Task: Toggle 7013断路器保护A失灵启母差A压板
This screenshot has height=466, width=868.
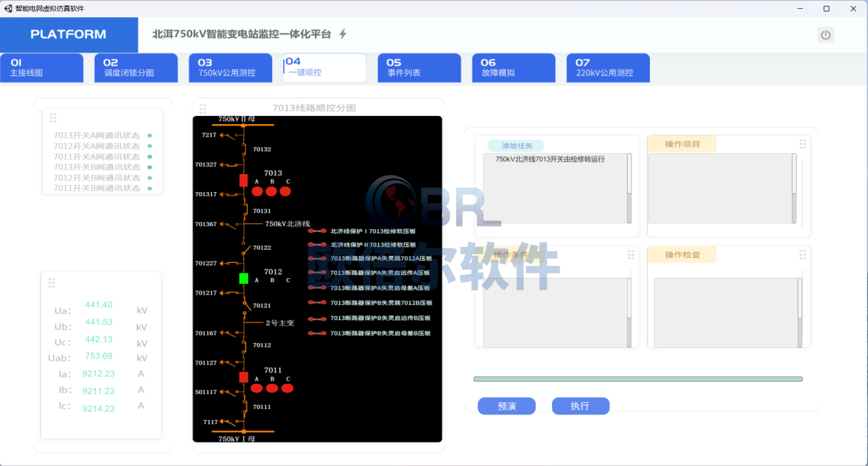Action: click(318, 288)
